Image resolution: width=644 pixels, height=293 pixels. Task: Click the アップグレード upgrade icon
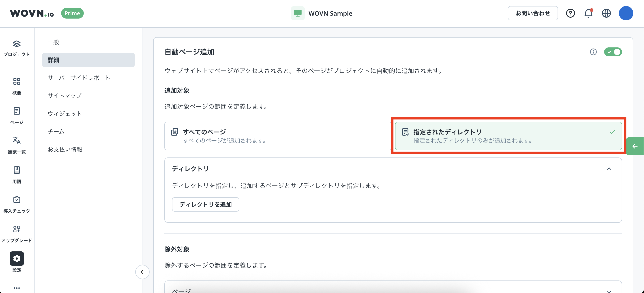17,229
